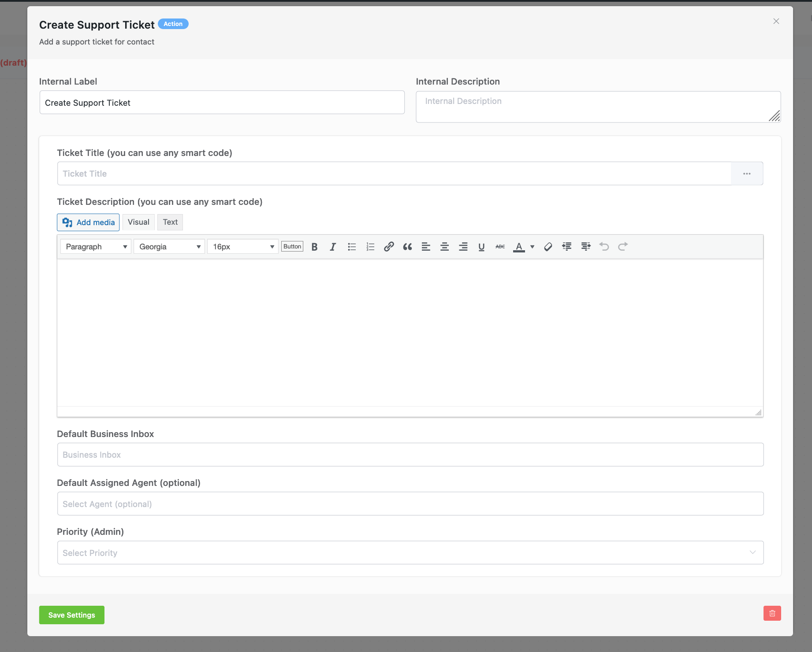The height and width of the screenshot is (652, 812).
Task: Click the Save Settings button
Action: (71, 615)
